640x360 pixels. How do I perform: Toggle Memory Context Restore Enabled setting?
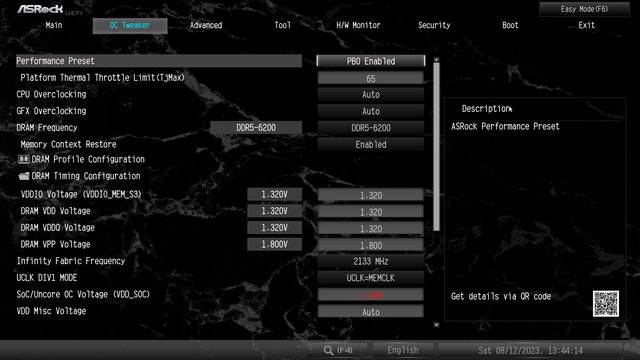click(x=371, y=144)
